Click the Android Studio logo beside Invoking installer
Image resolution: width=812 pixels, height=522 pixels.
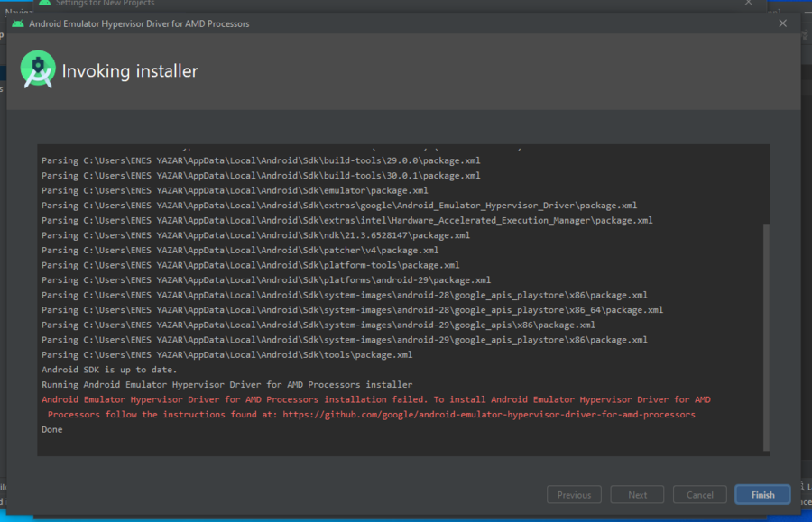tap(37, 69)
